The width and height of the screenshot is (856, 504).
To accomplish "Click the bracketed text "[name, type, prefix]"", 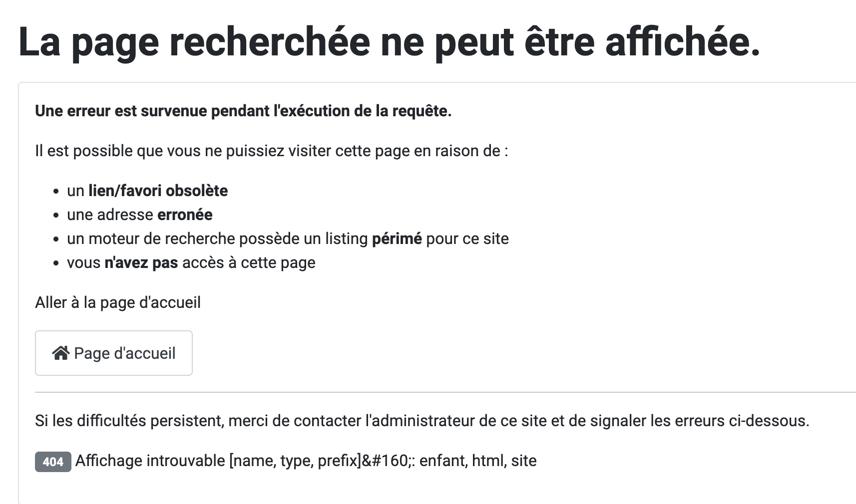I will click(x=295, y=461).
